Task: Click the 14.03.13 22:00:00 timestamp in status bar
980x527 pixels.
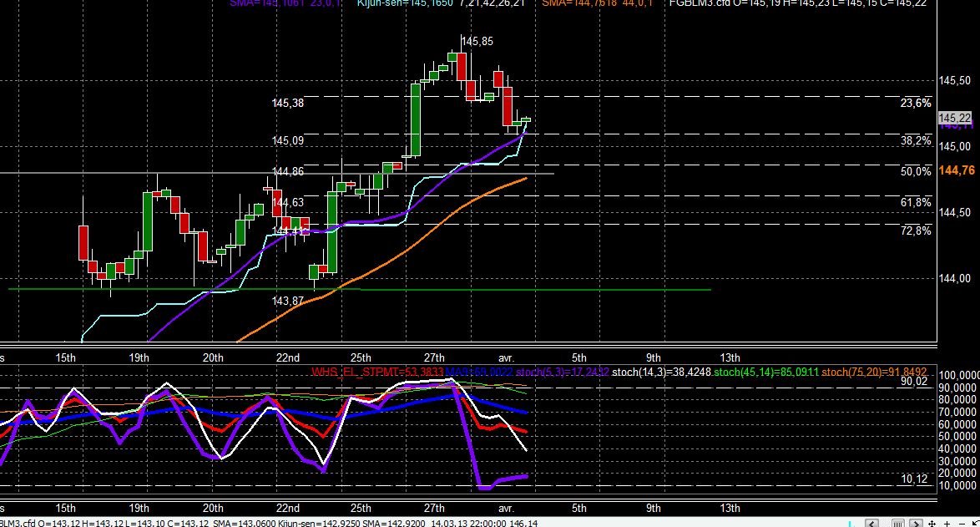Action: [x=469, y=523]
